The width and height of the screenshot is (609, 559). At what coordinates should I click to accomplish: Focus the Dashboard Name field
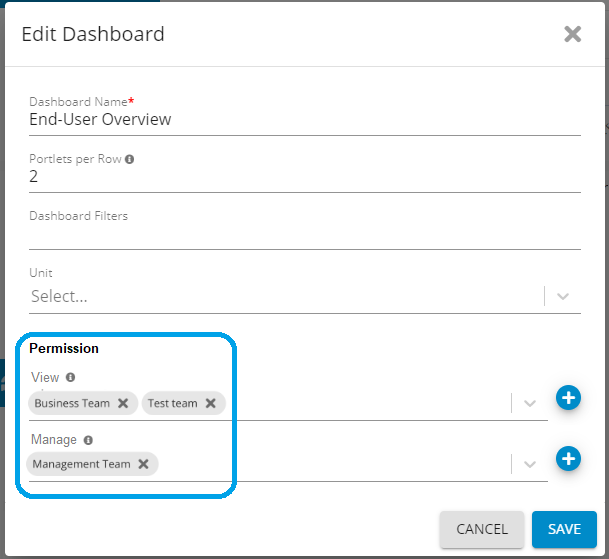tap(304, 120)
